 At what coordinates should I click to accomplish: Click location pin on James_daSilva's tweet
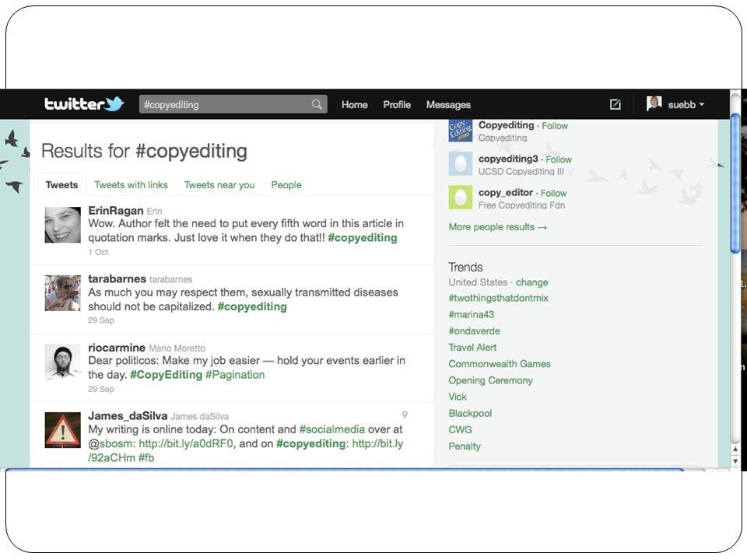[x=405, y=415]
